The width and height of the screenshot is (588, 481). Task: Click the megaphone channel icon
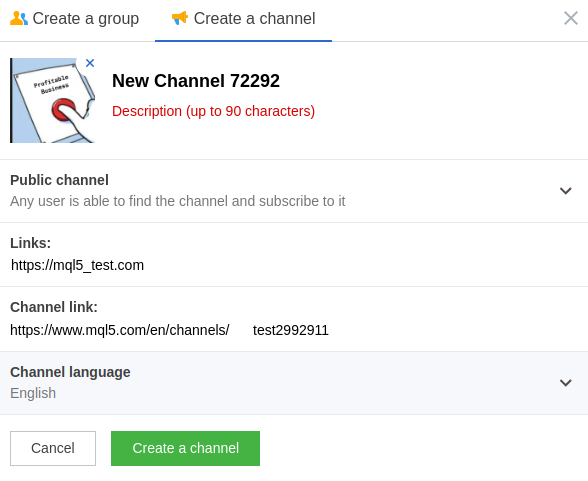[180, 18]
